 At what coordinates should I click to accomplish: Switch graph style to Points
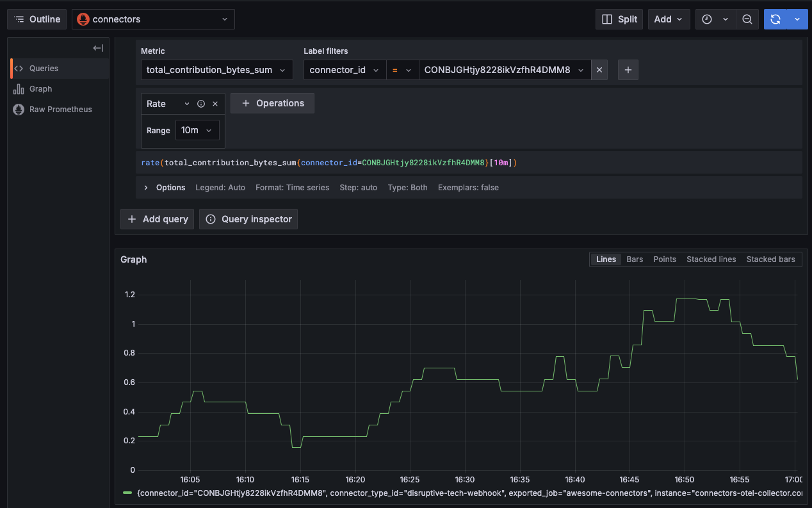pyautogui.click(x=665, y=259)
